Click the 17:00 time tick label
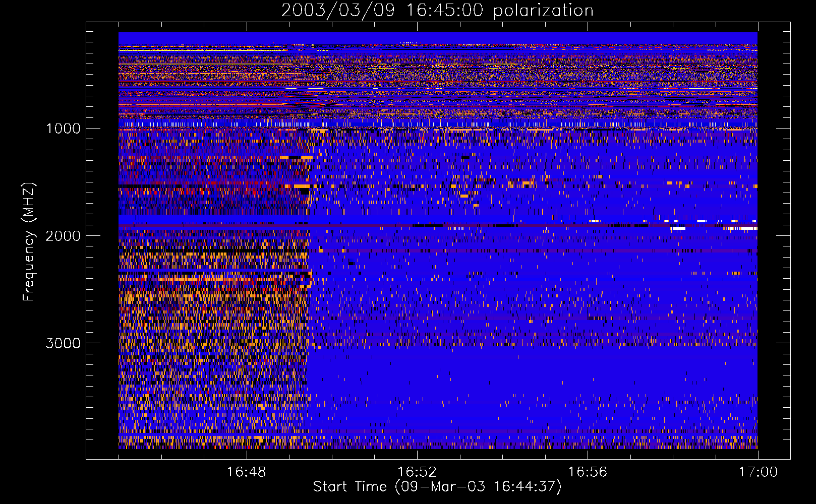The height and width of the screenshot is (504, 816). click(x=758, y=472)
